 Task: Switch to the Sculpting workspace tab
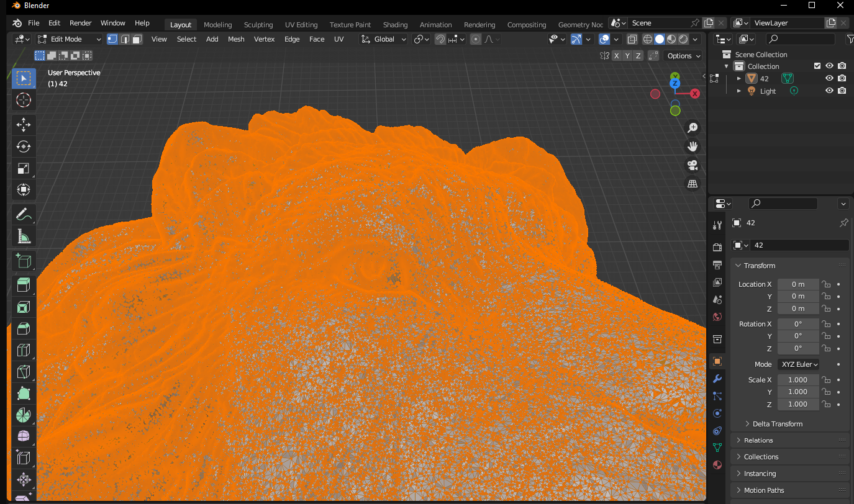[x=258, y=25]
